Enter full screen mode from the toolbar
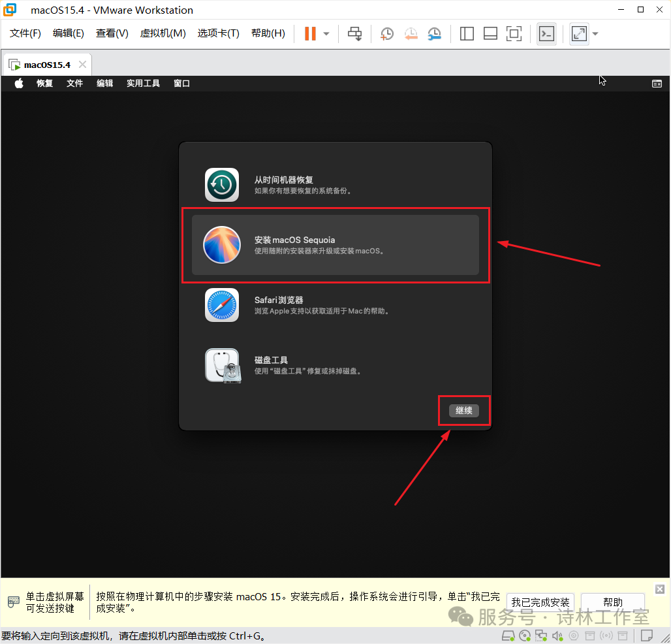 [514, 33]
